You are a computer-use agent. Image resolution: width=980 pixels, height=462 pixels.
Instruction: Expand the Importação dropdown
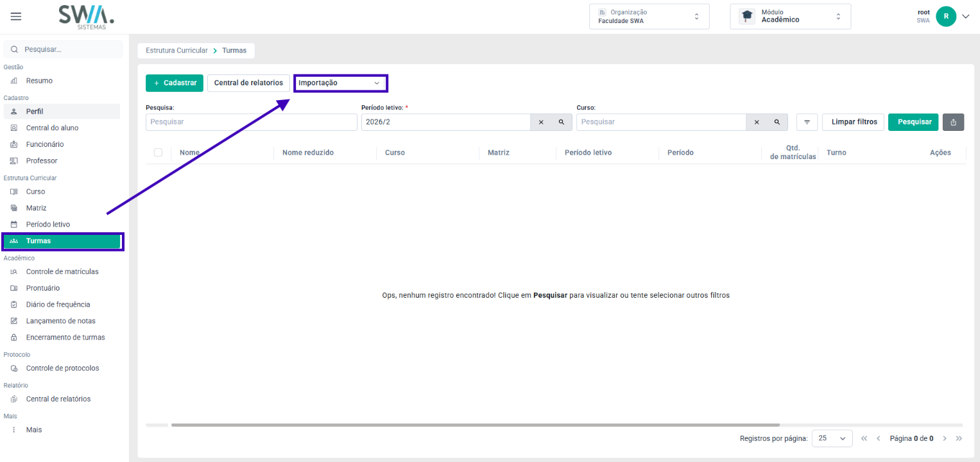pos(341,83)
